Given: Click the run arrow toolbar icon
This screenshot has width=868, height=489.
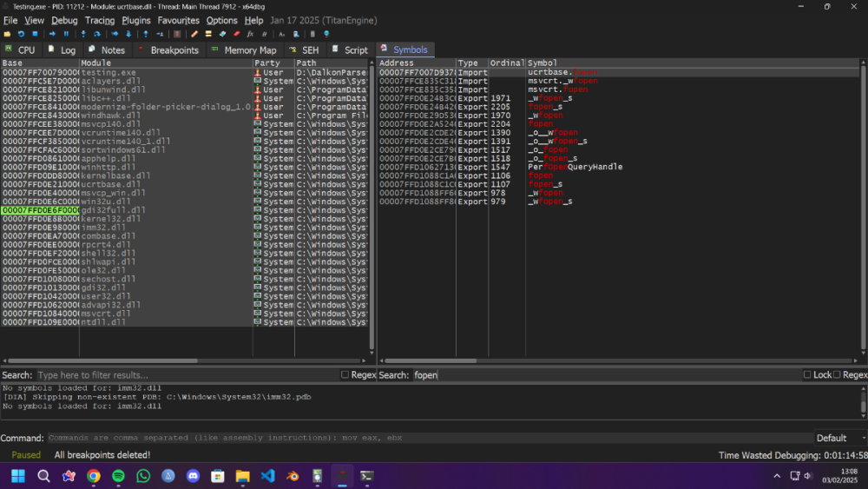Looking at the screenshot, I should click(x=52, y=34).
